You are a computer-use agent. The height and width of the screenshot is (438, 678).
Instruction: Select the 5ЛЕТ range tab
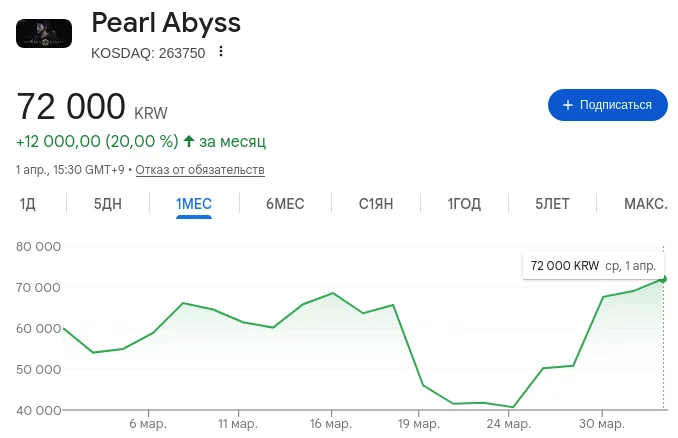552,204
